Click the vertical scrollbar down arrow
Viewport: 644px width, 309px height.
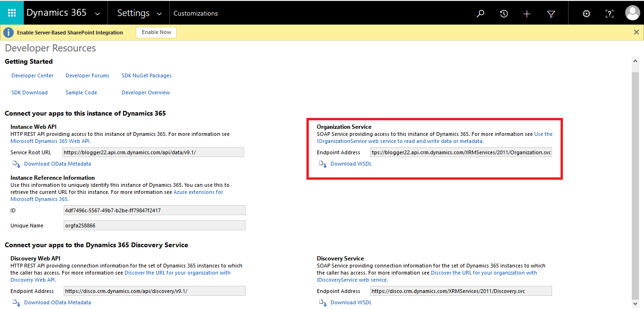tap(635, 303)
